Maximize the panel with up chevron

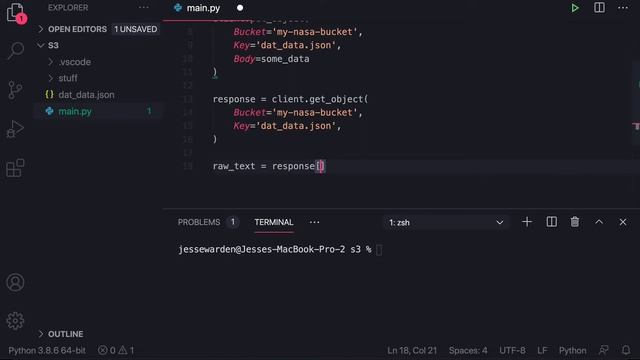tap(599, 222)
